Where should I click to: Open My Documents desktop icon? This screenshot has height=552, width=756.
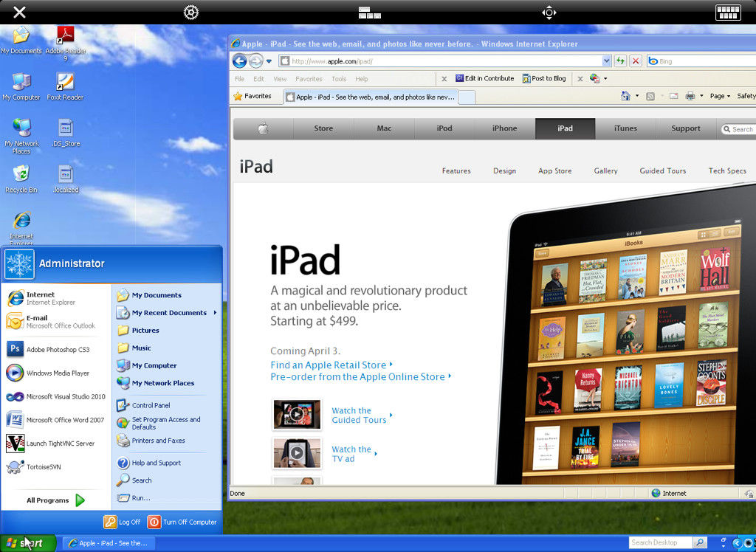[21, 40]
